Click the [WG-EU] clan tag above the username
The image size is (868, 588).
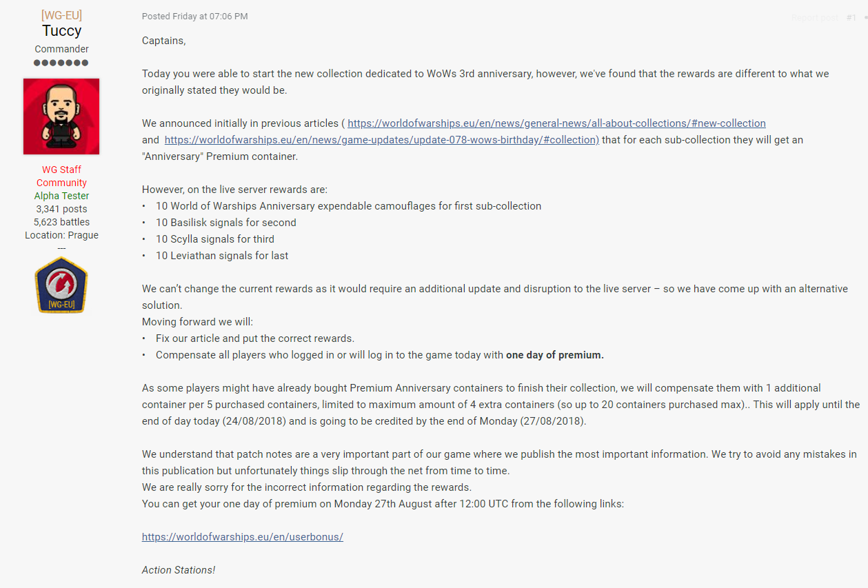(x=61, y=15)
